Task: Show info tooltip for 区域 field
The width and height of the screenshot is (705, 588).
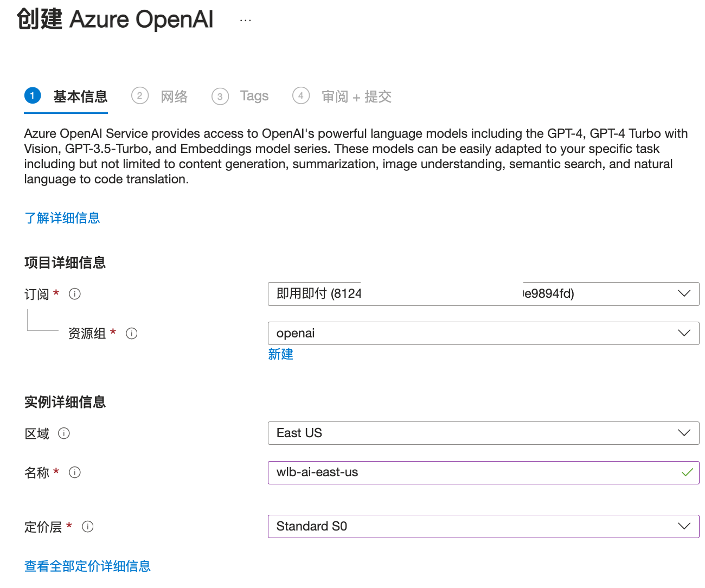Action: point(64,433)
